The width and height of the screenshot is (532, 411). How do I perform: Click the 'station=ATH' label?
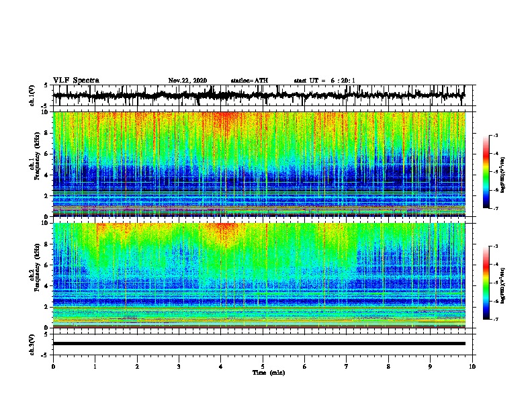click(249, 81)
